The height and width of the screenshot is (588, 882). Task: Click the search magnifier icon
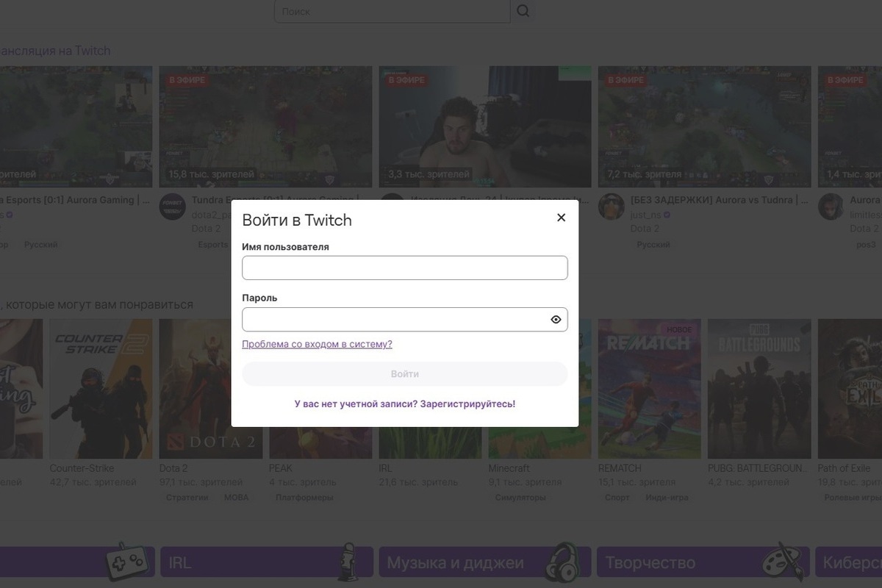point(523,11)
